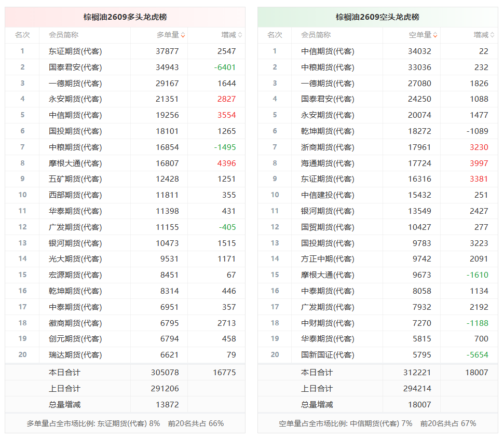
Task: Click long position value 11398
Action: click(x=167, y=211)
